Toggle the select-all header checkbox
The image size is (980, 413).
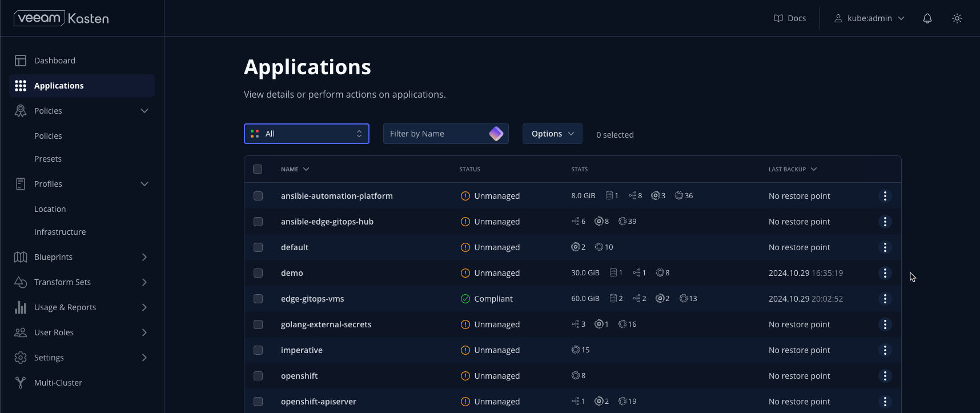(258, 169)
